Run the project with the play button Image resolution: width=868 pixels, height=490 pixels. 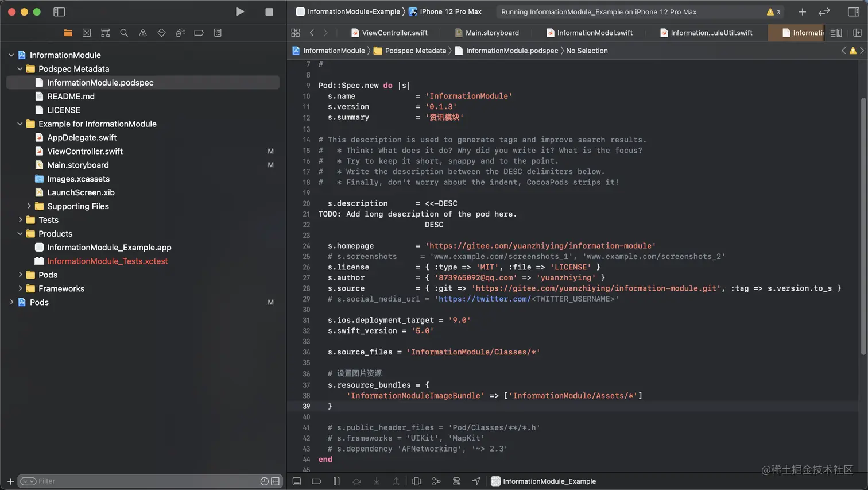(x=240, y=11)
